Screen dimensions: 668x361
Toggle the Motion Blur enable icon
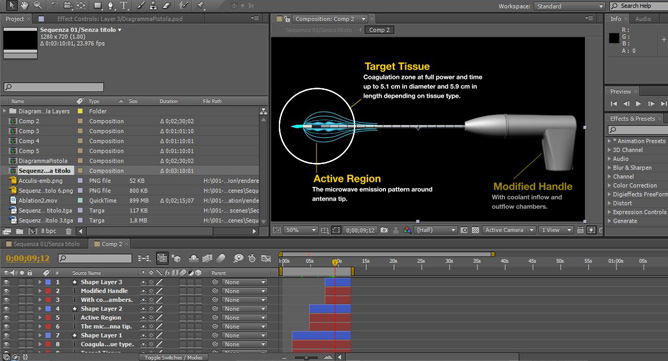coord(221,258)
